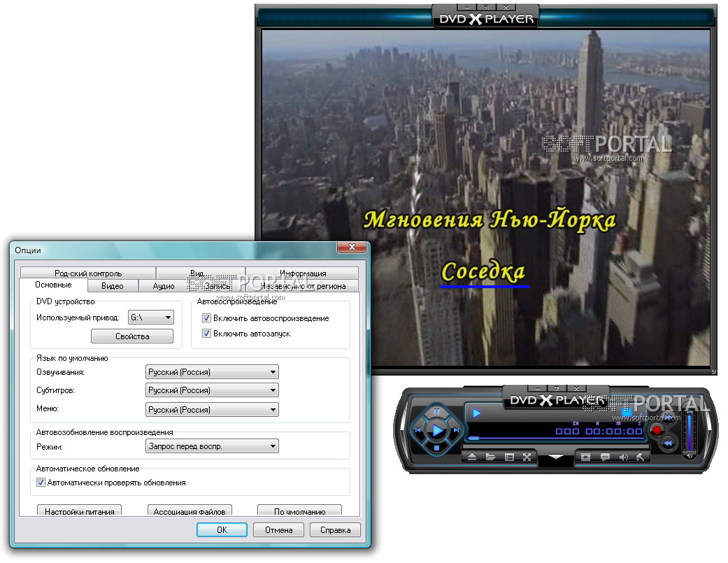Click the help (?) button on the control panel

pos(557,388)
